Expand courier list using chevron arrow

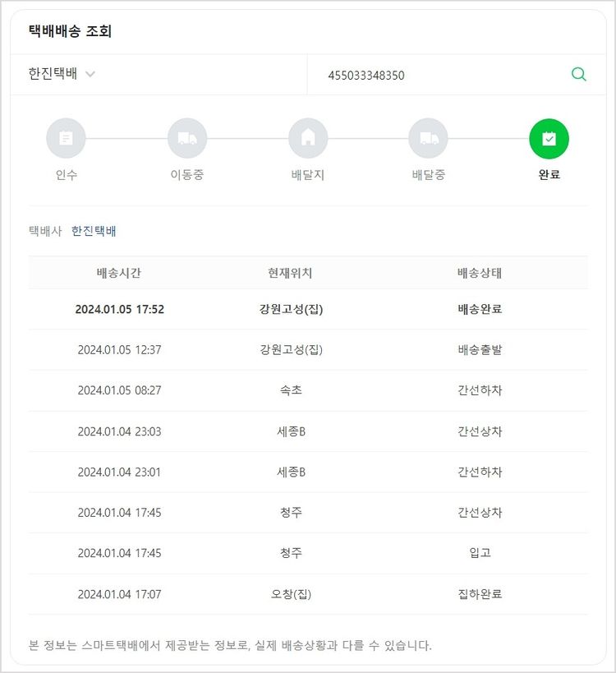click(x=90, y=74)
